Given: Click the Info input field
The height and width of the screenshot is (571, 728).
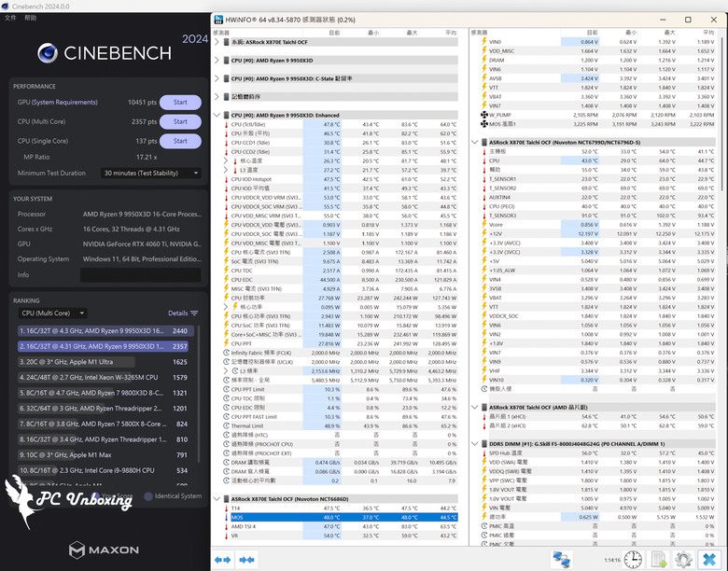Looking at the screenshot, I should [x=141, y=275].
